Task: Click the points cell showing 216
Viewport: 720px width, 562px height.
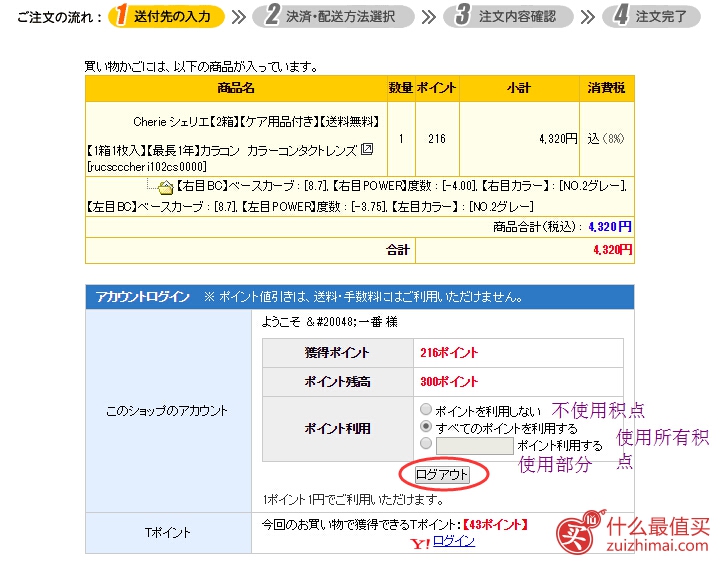Action: pos(437,139)
